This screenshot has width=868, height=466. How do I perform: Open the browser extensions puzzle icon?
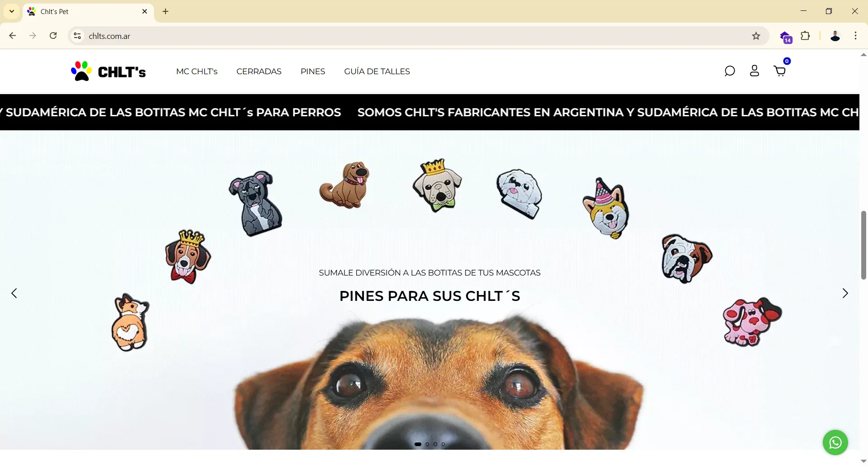point(806,36)
